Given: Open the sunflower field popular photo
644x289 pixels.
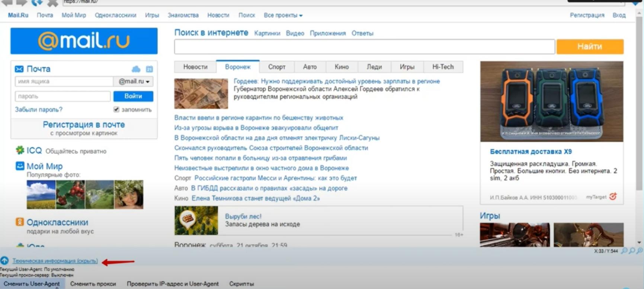Looking at the screenshot, I should [41, 194].
